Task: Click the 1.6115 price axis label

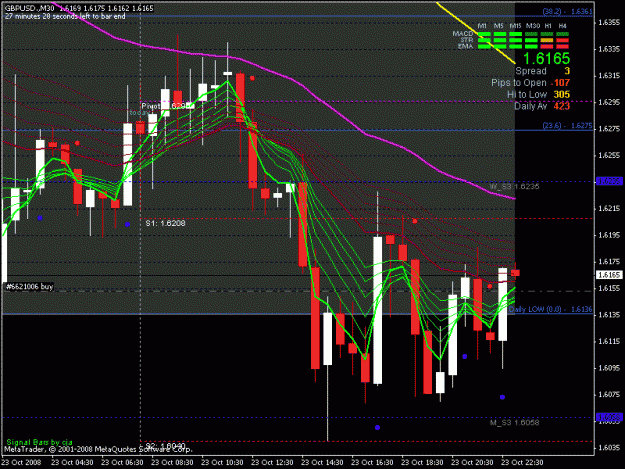Action: (609, 341)
